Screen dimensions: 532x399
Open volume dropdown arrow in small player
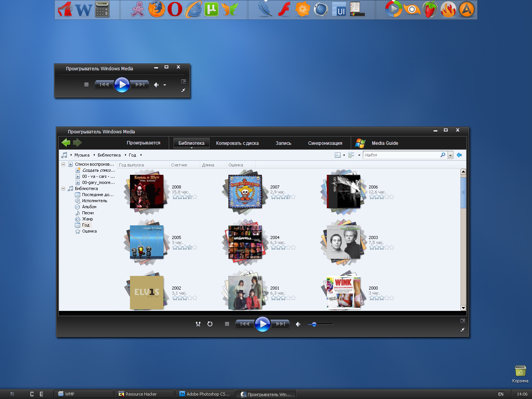[x=165, y=85]
